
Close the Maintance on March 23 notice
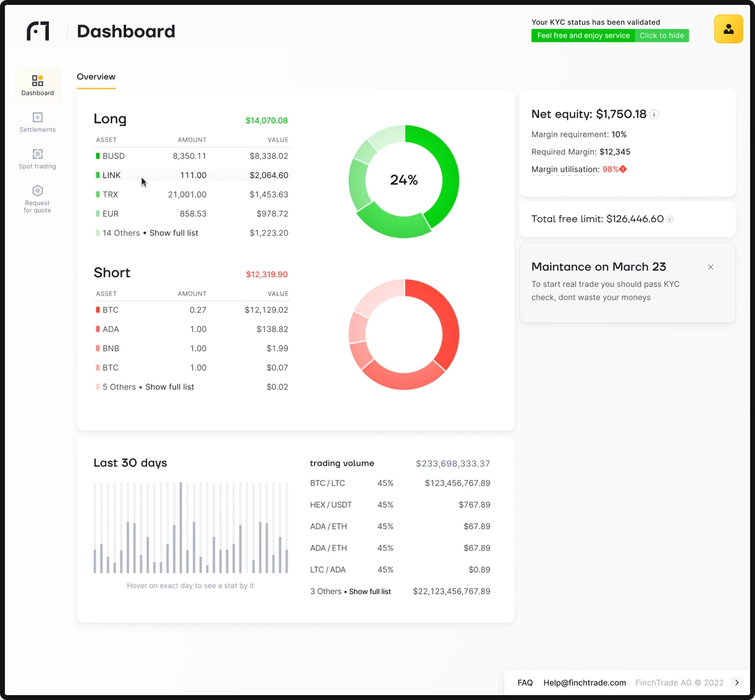(x=711, y=267)
